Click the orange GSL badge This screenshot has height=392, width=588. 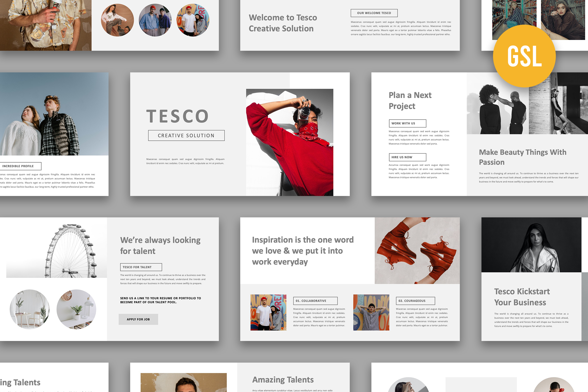[x=524, y=56]
